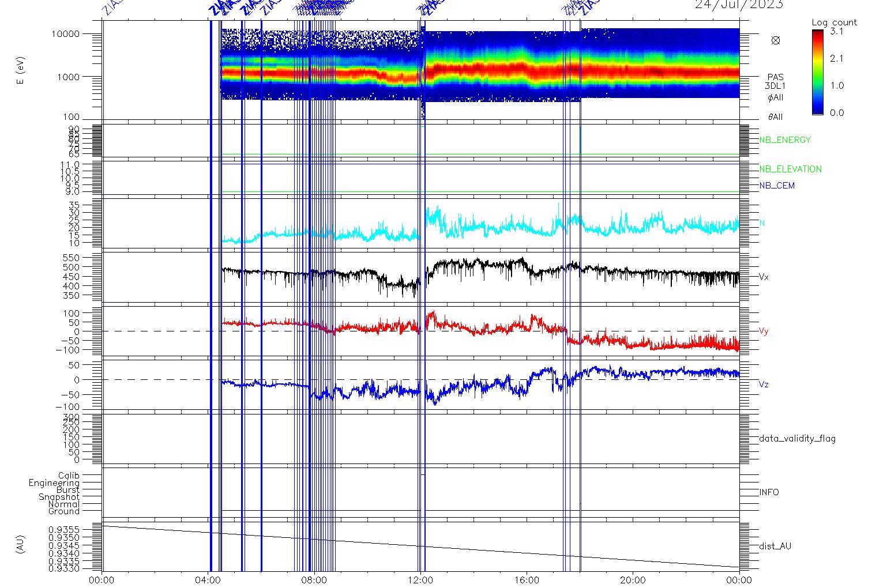Click the 1000 energy axis tick label
The width and height of the screenshot is (872, 588).
68,77
